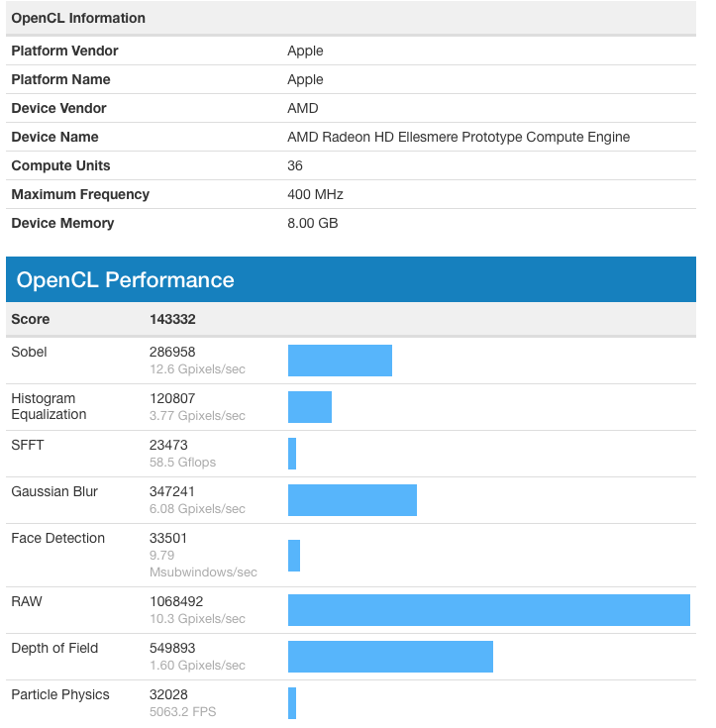Click the Sobel rate '12.6 Gpixels/sec'
The image size is (716, 728).
(x=197, y=369)
